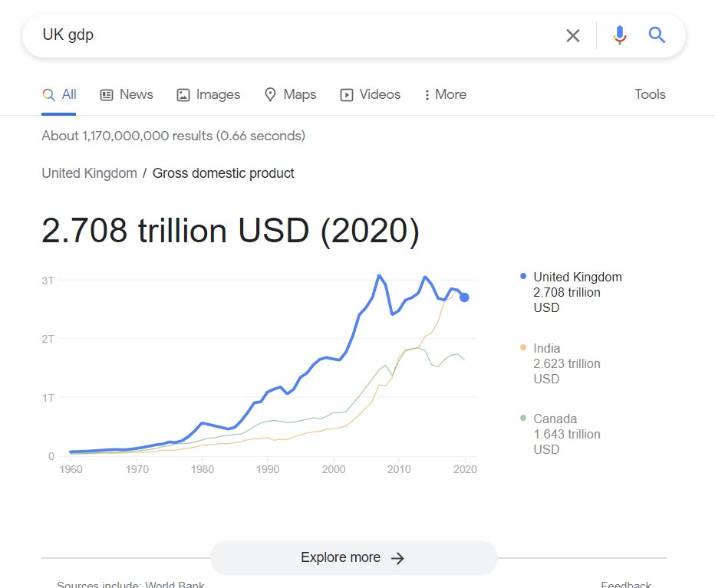The height and width of the screenshot is (588, 715).
Task: Click the arrow on Explore more
Action: click(397, 558)
